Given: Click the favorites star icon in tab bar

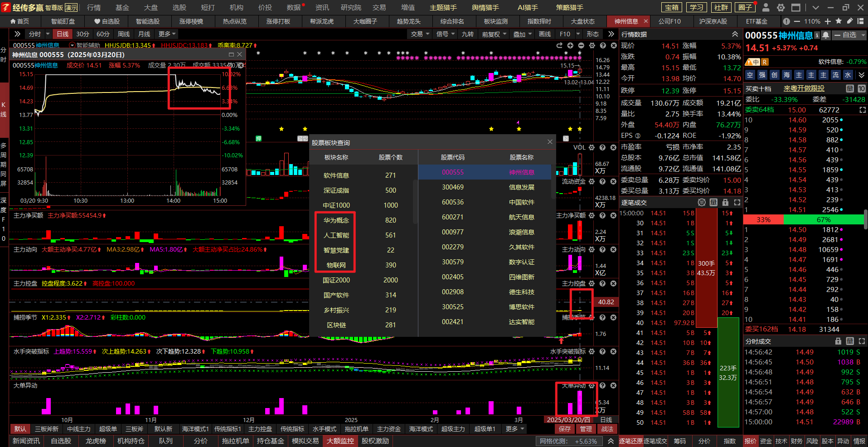Looking at the screenshot, I should [x=839, y=21].
